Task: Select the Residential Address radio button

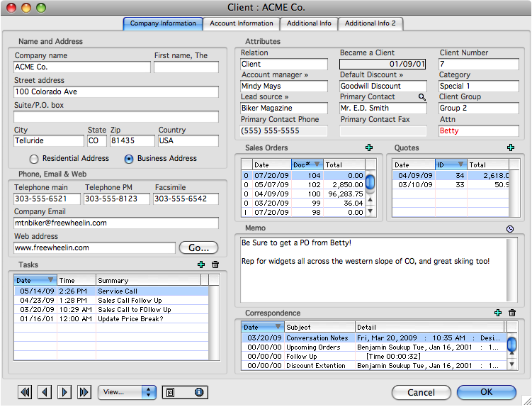Action: pos(33,159)
